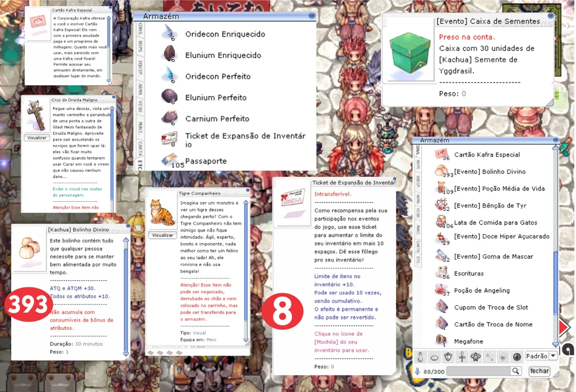Open the ARMA tab in left Armazém

[x=140, y=90]
